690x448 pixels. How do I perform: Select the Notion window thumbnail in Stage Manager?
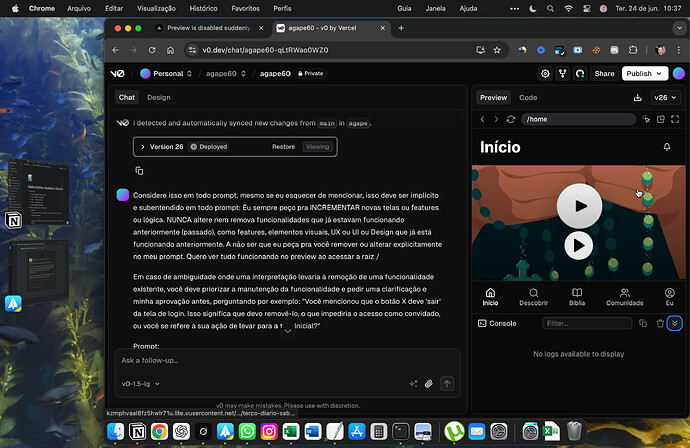click(39, 194)
